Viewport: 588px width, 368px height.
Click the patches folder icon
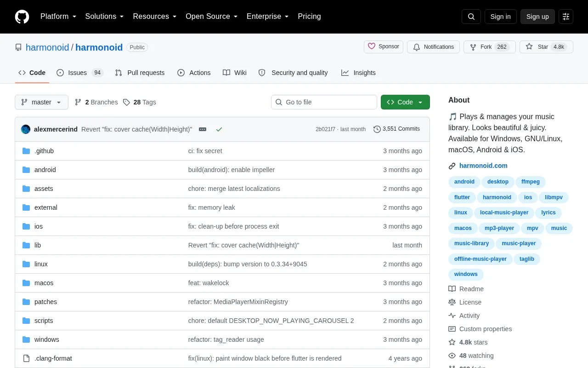tap(26, 302)
